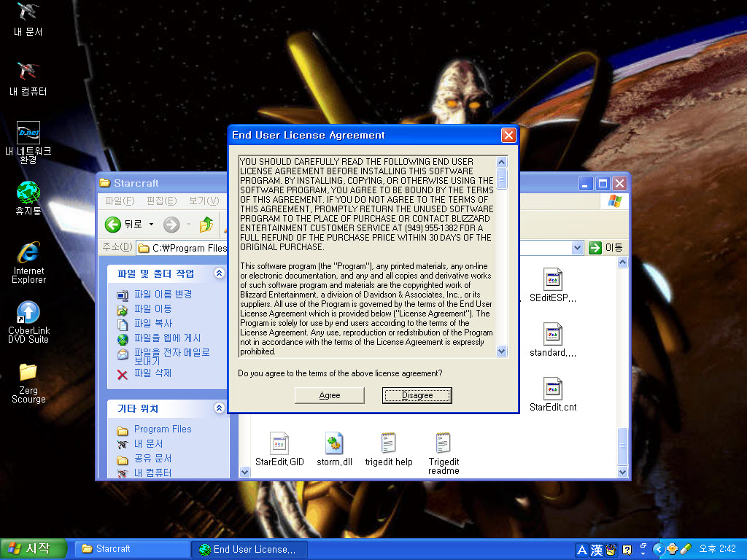Click the IME help question mark icon
The width and height of the screenshot is (747, 560).
pos(627,550)
